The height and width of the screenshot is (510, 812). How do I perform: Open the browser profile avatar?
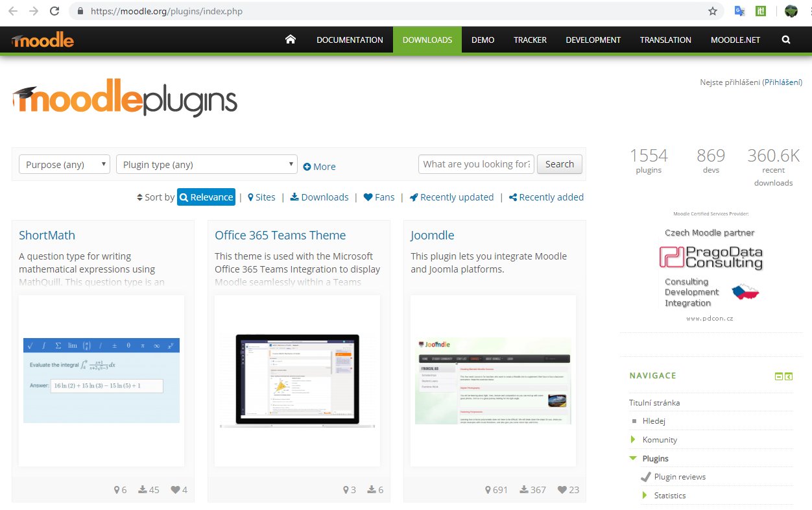click(x=791, y=11)
